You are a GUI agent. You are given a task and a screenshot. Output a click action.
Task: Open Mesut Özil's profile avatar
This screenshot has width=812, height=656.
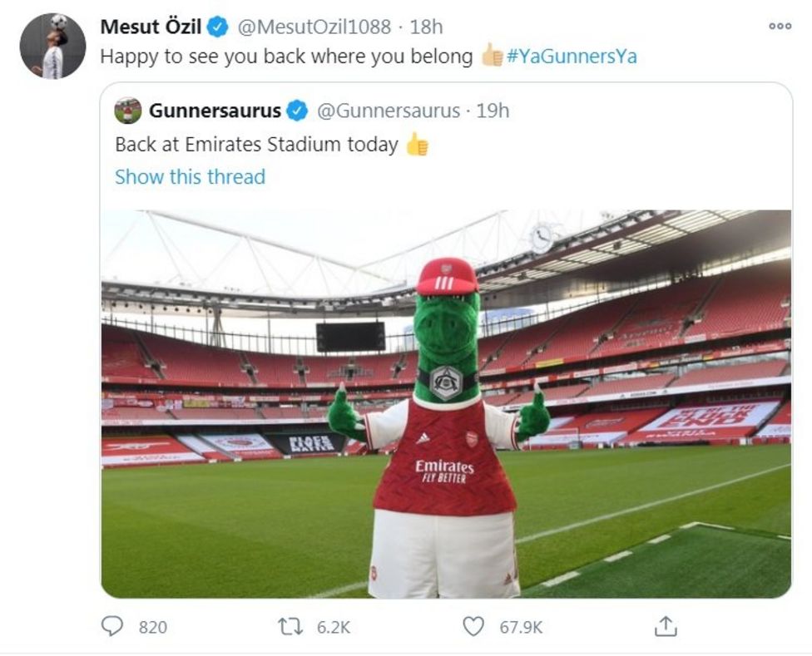(x=52, y=47)
